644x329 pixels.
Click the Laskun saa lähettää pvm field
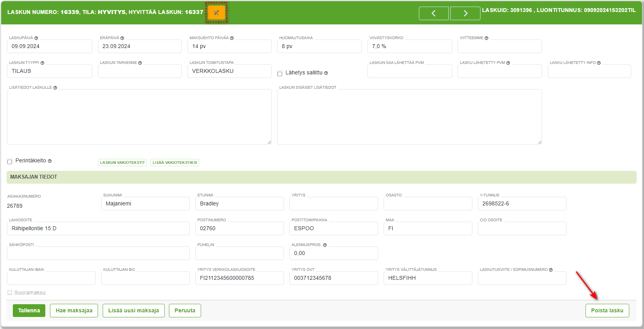[x=410, y=71]
